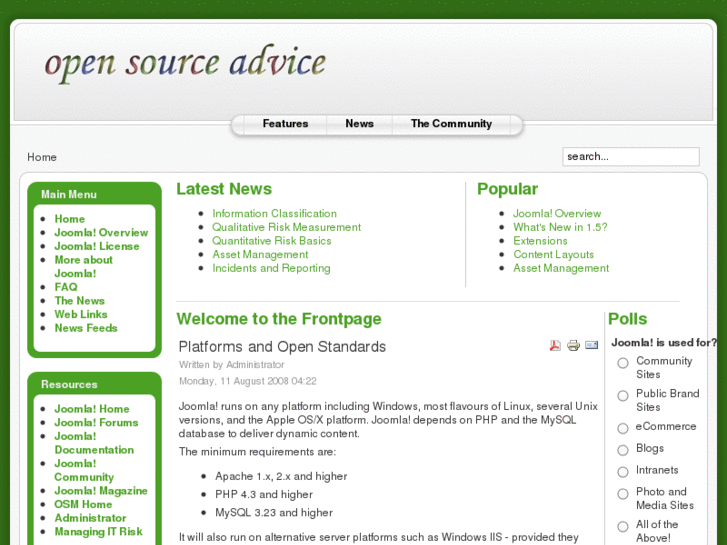Click the Platforms and Open Standards title

pyautogui.click(x=282, y=347)
